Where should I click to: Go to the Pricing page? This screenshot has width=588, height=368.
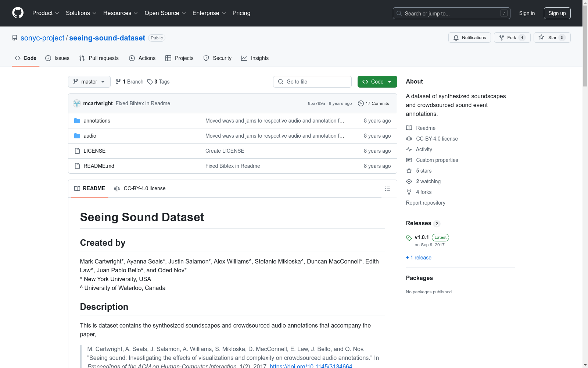(x=241, y=13)
